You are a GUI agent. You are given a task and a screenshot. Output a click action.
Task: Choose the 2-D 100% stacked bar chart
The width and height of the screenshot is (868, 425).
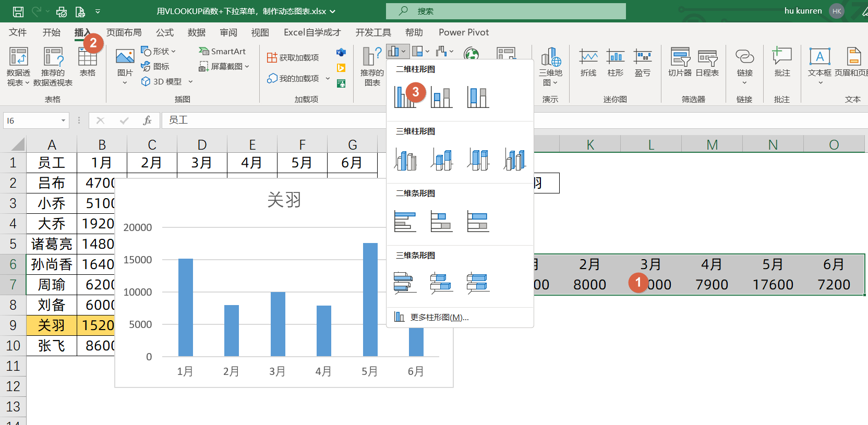click(478, 221)
